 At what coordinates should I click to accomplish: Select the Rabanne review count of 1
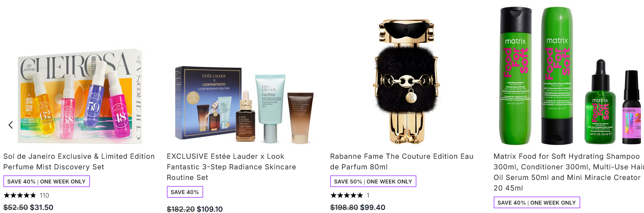pyautogui.click(x=368, y=195)
